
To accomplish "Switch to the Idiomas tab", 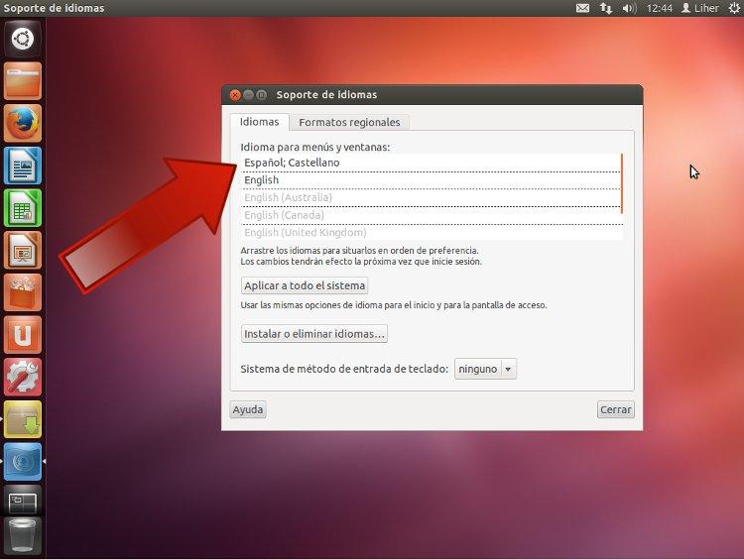I will [259, 122].
